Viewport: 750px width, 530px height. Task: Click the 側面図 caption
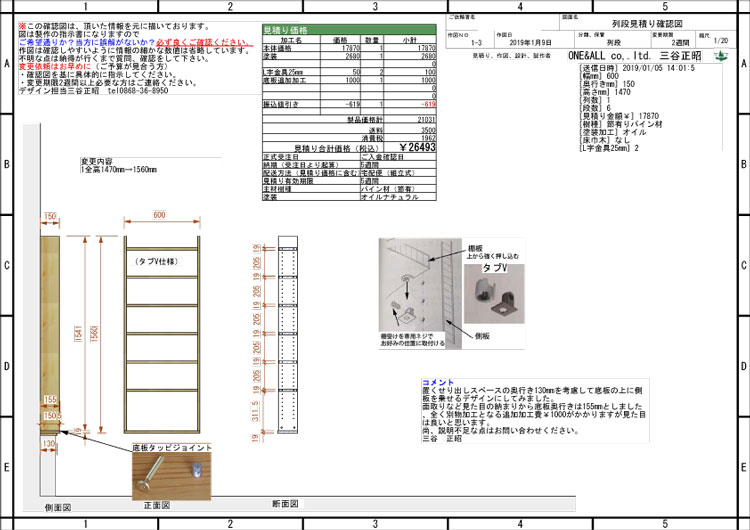pyautogui.click(x=58, y=508)
